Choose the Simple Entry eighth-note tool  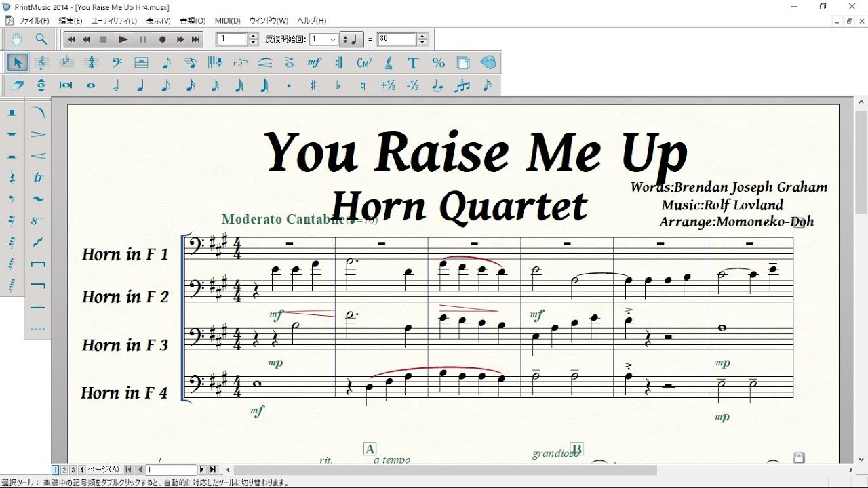(166, 63)
